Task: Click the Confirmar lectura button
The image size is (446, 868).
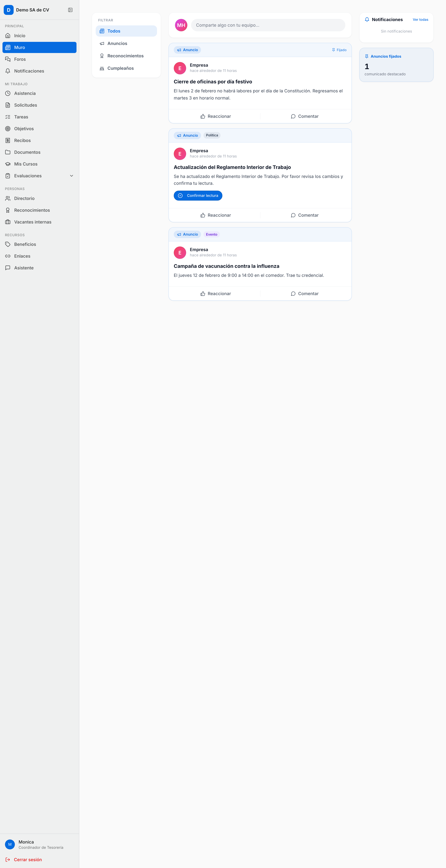Action: point(198,196)
